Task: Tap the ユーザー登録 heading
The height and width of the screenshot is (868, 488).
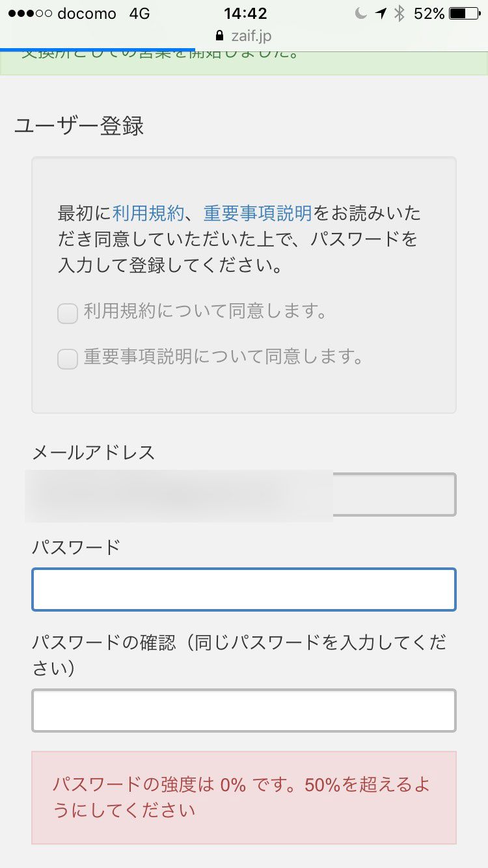Action: (79, 126)
